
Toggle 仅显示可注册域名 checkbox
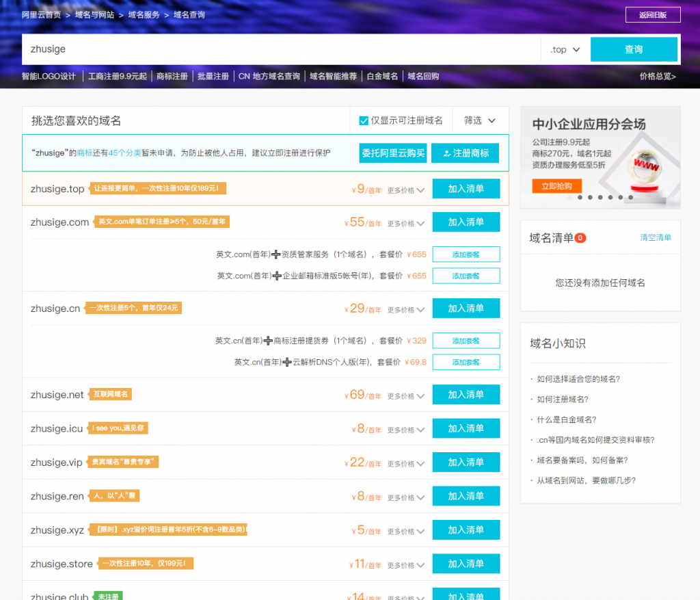tap(364, 120)
